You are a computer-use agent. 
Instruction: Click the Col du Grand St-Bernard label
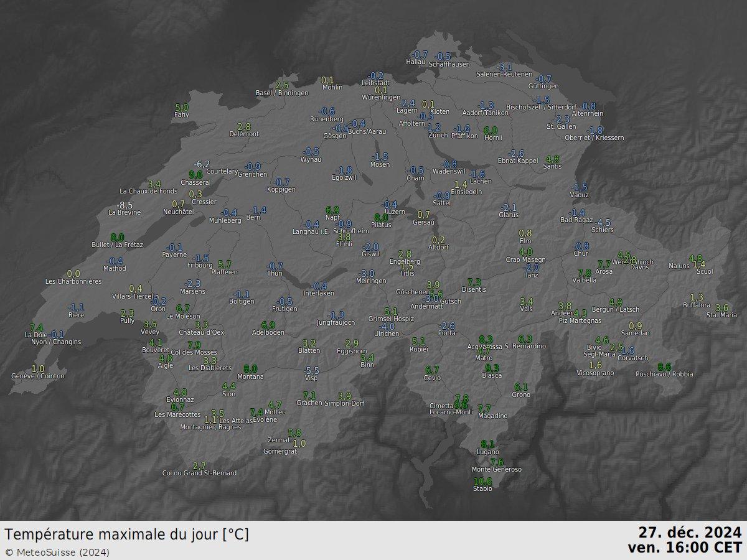coord(199,473)
